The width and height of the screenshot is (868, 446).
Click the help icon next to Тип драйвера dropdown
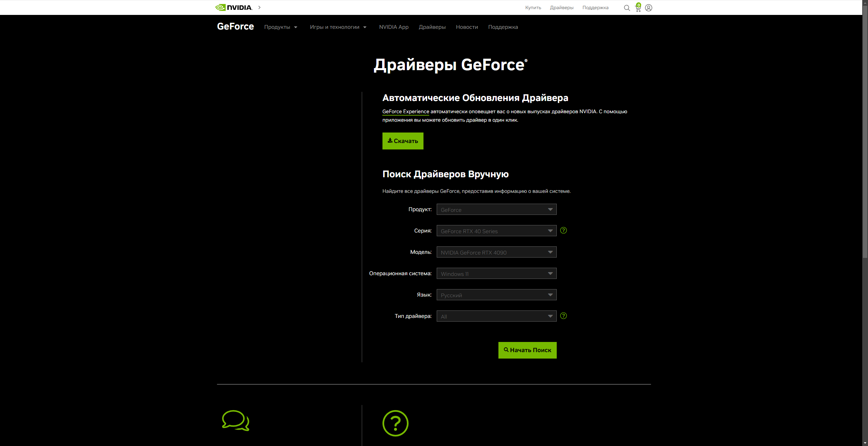click(564, 316)
